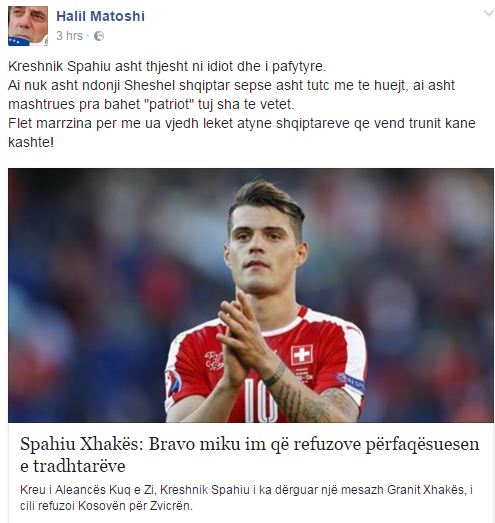The width and height of the screenshot is (495, 523).
Task: Click the post line starting 'mashtrues pra bahet'
Action: (x=151, y=104)
